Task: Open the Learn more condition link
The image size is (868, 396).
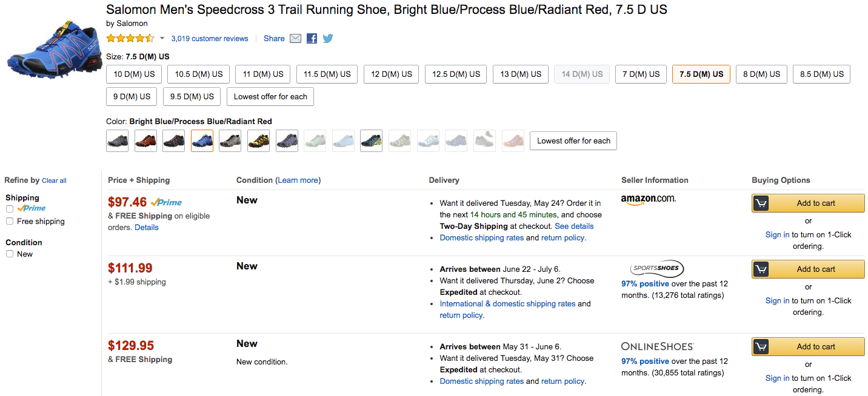Action: 298,180
